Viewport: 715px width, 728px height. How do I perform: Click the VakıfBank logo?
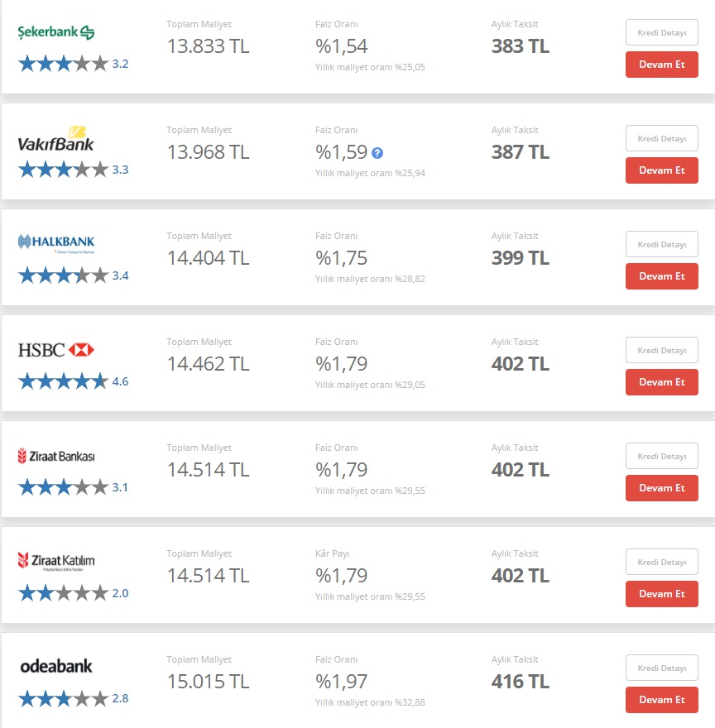[55, 139]
